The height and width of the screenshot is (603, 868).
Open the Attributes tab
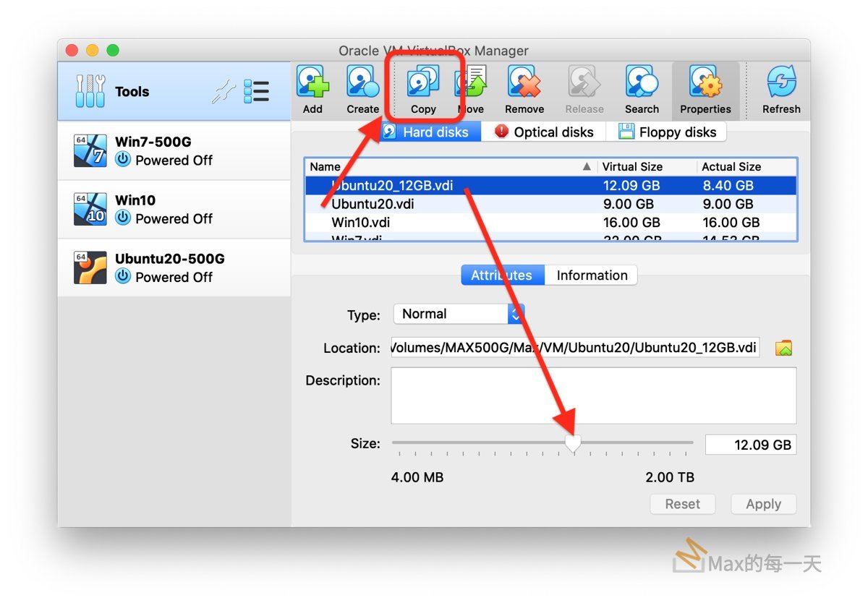[x=502, y=275]
